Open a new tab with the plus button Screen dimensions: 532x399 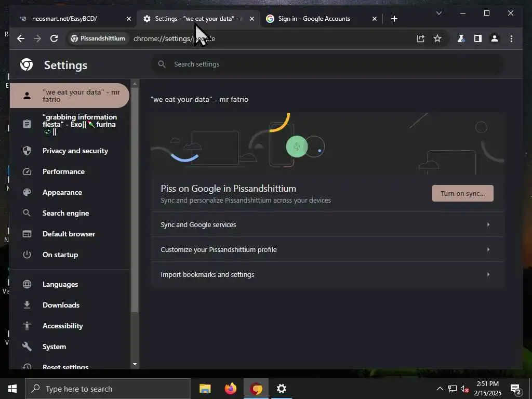394,19
